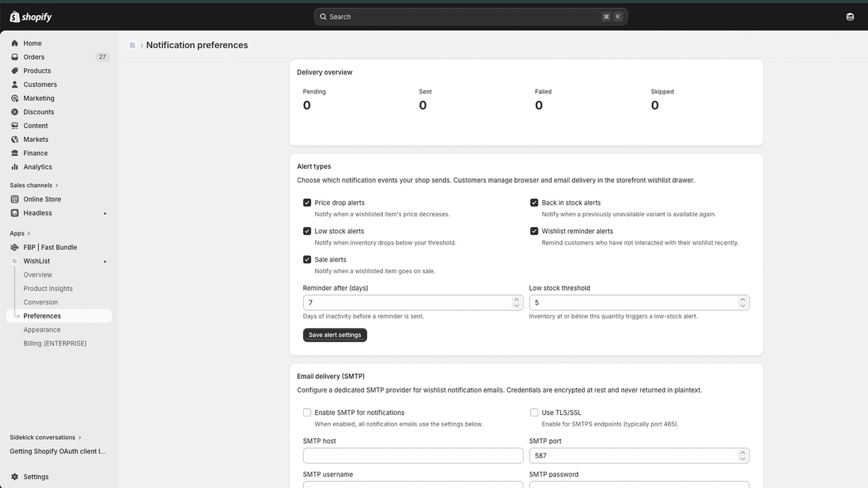Click the Products tag icon

[15, 70]
